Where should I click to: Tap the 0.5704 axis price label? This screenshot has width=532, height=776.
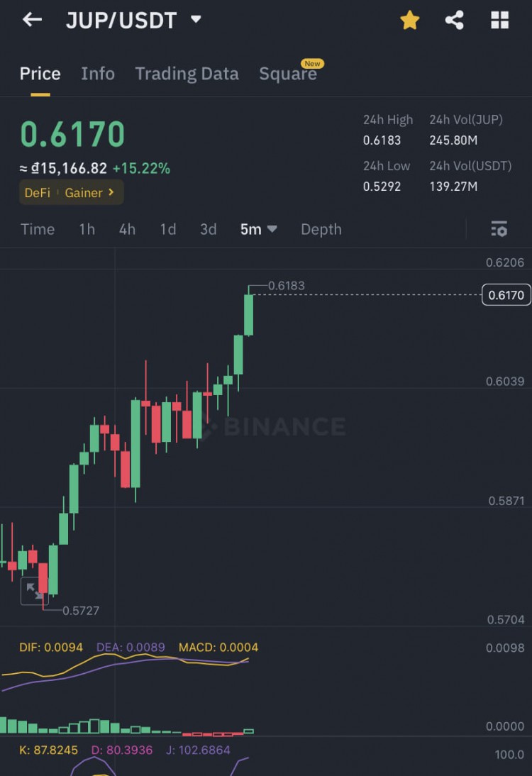coord(505,620)
